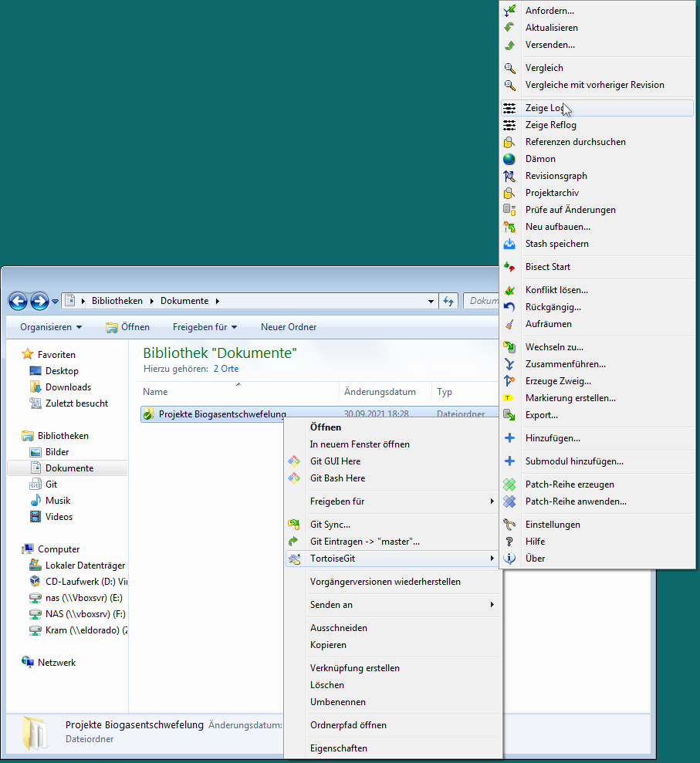Screen dimensions: 700x763
Task: Click the Projektarchiv icon
Action: pos(509,193)
